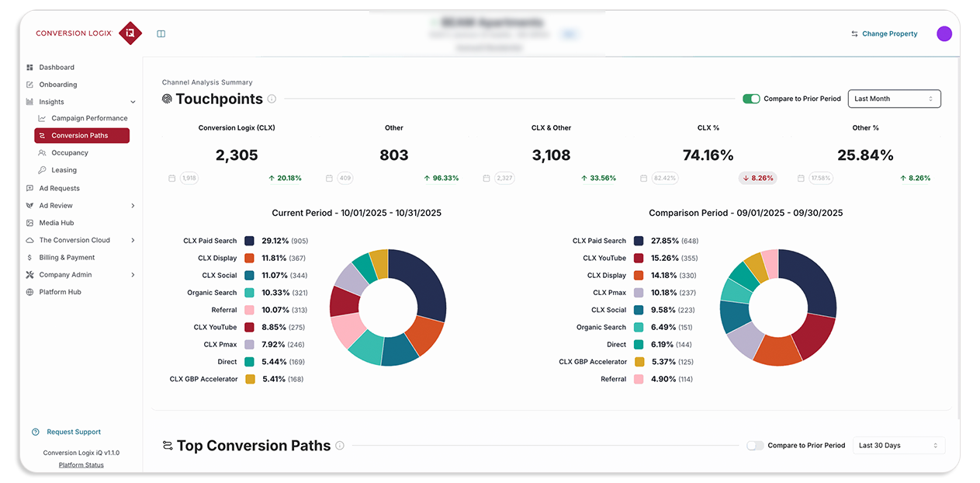This screenshot has width=980, height=483.
Task: Click the Touchpoints fingerprint icon
Action: 167,99
